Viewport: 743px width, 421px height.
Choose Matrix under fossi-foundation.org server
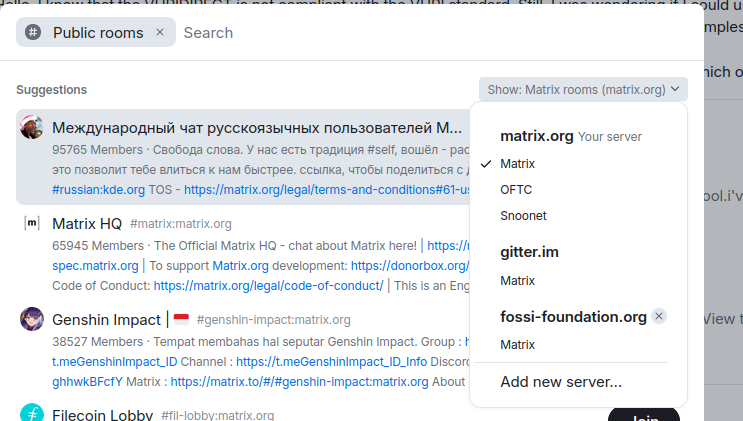pyautogui.click(x=517, y=344)
